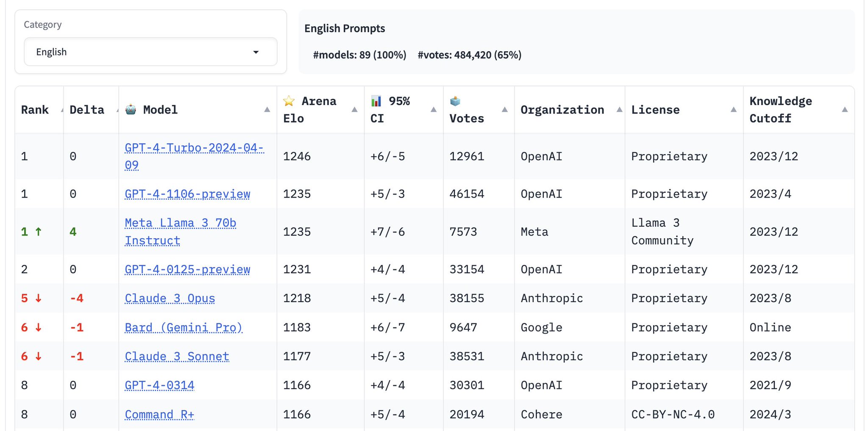
Task: Select the Arena Elo header text
Action: 310,110
